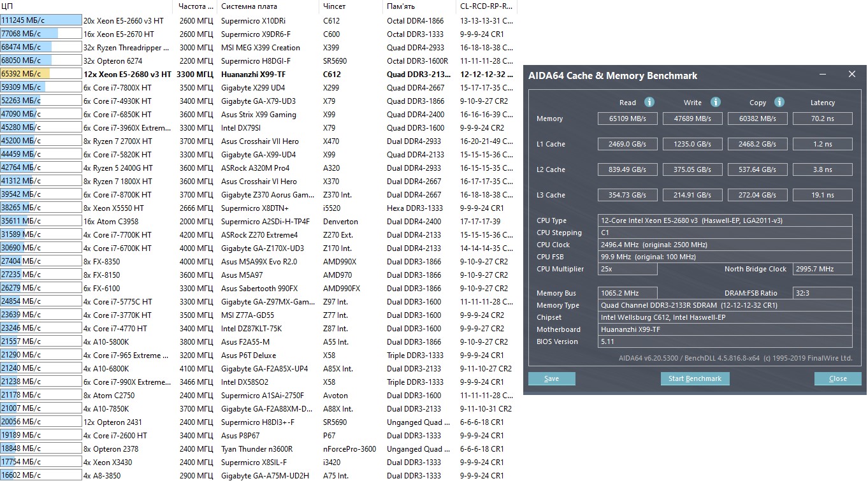
Task: Click the info icon next to Copy
Action: [x=779, y=102]
